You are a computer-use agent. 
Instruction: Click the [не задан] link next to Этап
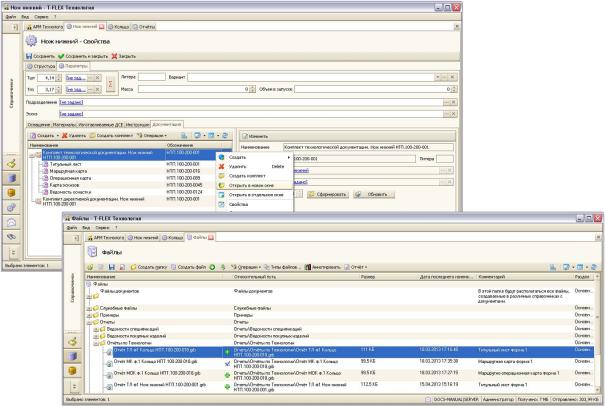71,114
